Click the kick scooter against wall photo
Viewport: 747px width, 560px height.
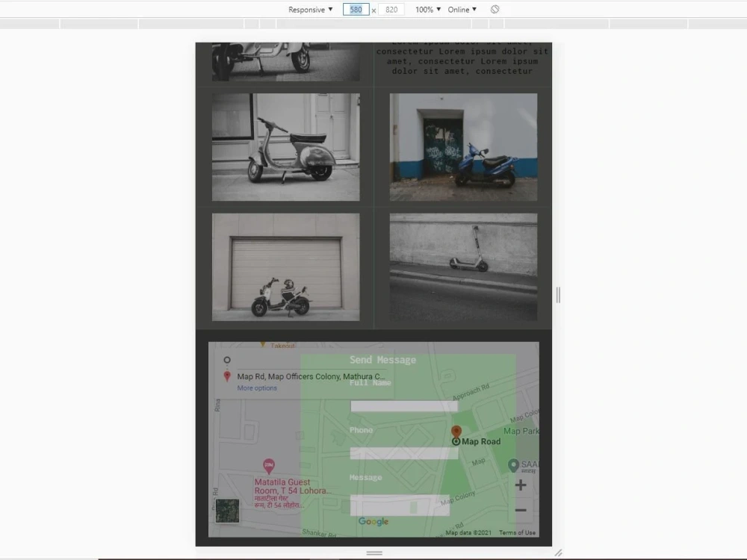464,267
